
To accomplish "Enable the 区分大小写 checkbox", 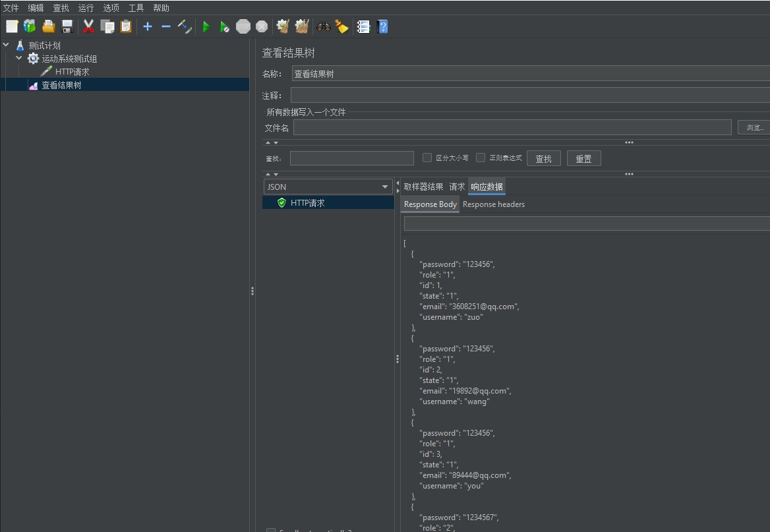I will 427,158.
